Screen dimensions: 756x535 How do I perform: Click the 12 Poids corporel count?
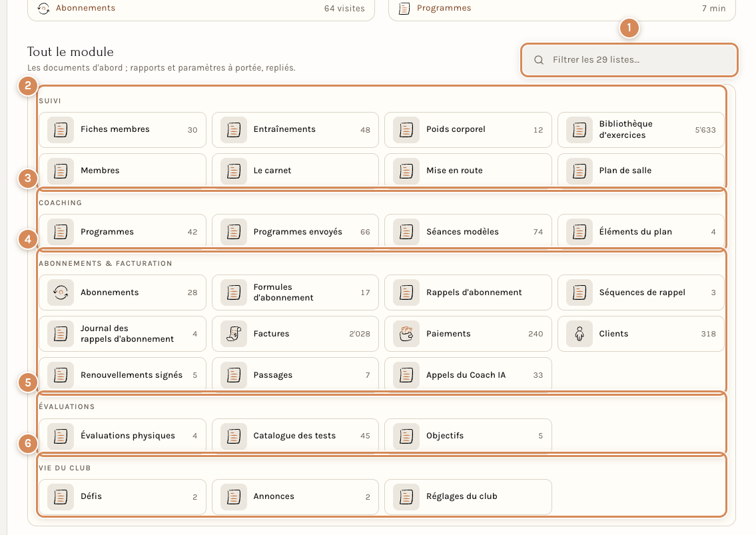coord(538,130)
